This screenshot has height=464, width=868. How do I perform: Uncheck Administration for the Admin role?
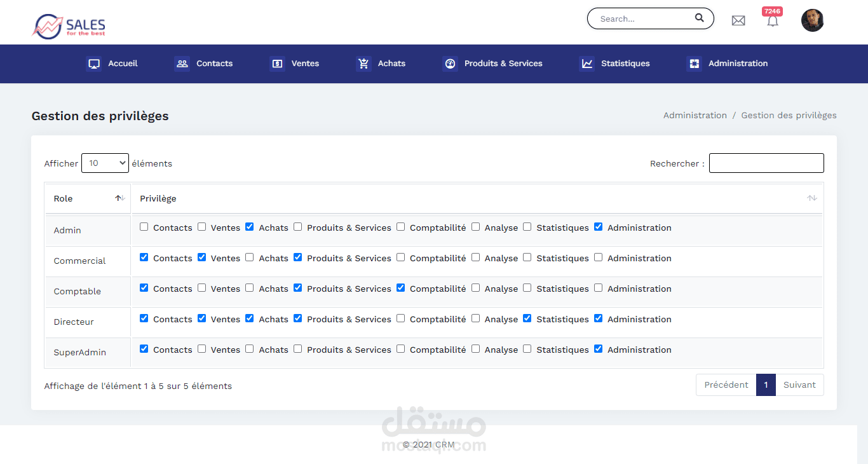[x=598, y=227]
